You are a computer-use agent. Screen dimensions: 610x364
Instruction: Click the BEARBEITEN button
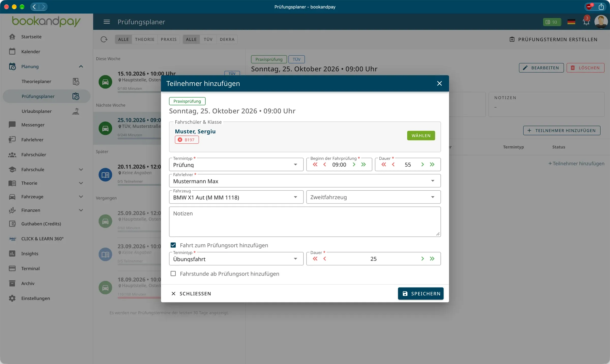[x=541, y=68]
